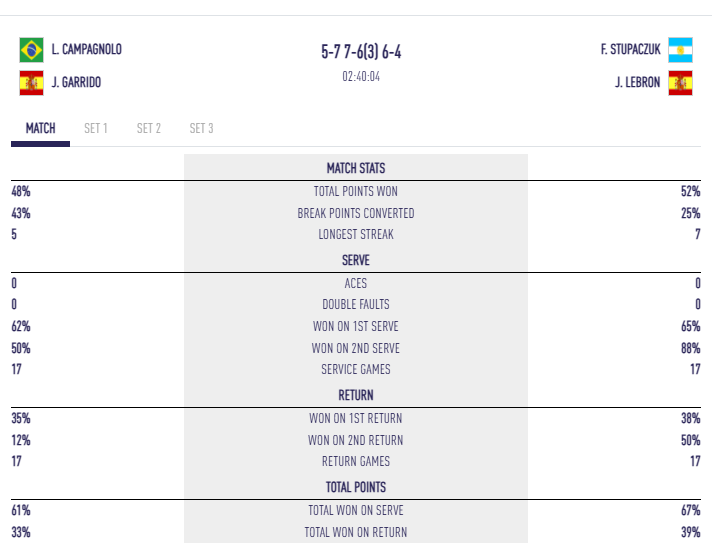Open L. Campagnolo player name

coord(86,49)
